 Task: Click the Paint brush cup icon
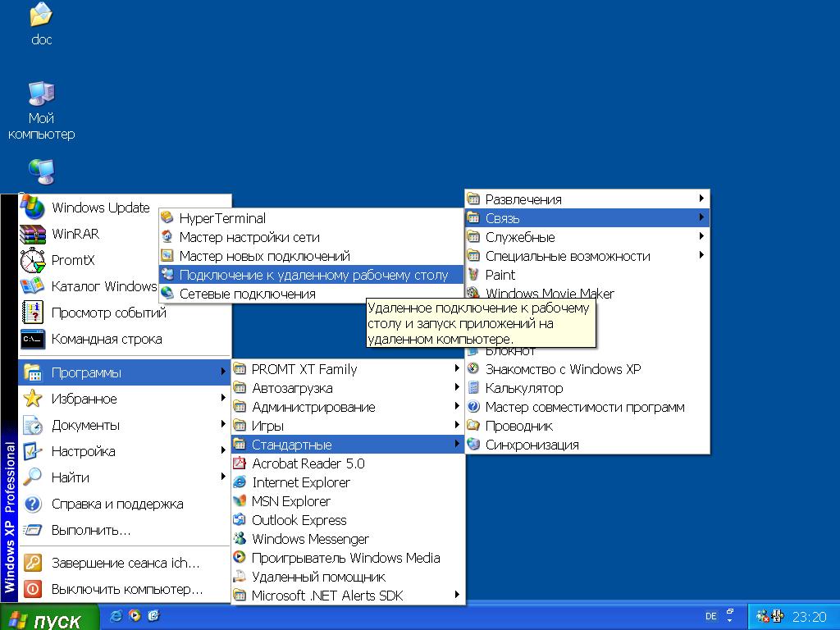tap(473, 274)
